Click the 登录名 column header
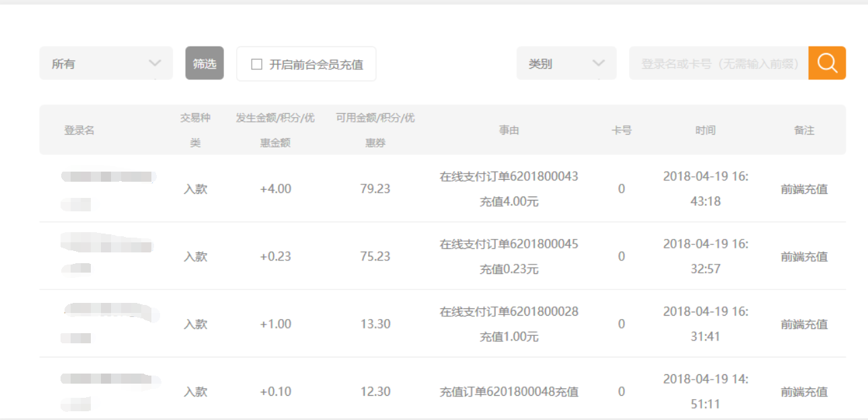 point(79,131)
